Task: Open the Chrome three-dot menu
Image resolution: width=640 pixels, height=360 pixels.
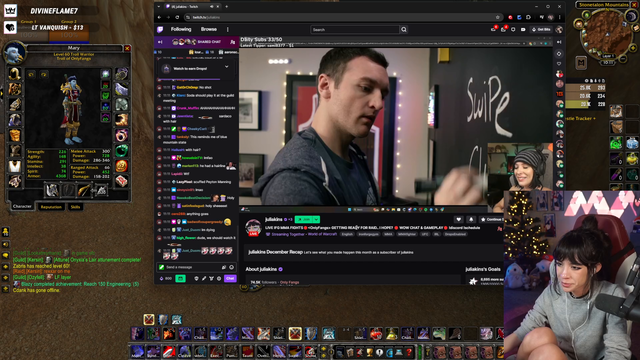Action: [560, 17]
